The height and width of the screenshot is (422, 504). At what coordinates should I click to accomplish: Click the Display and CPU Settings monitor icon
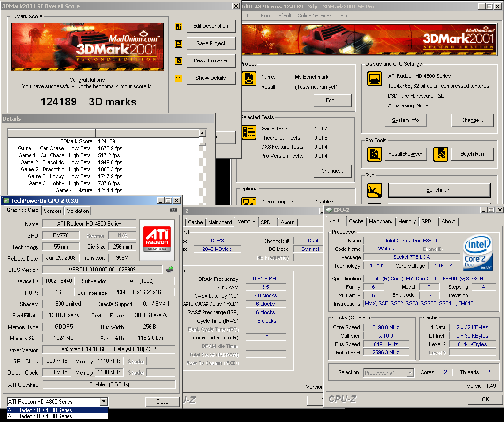(375, 79)
